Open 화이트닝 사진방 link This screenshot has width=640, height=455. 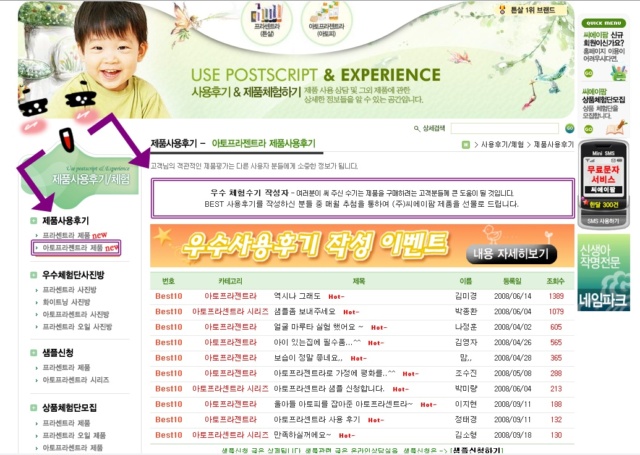point(66,302)
